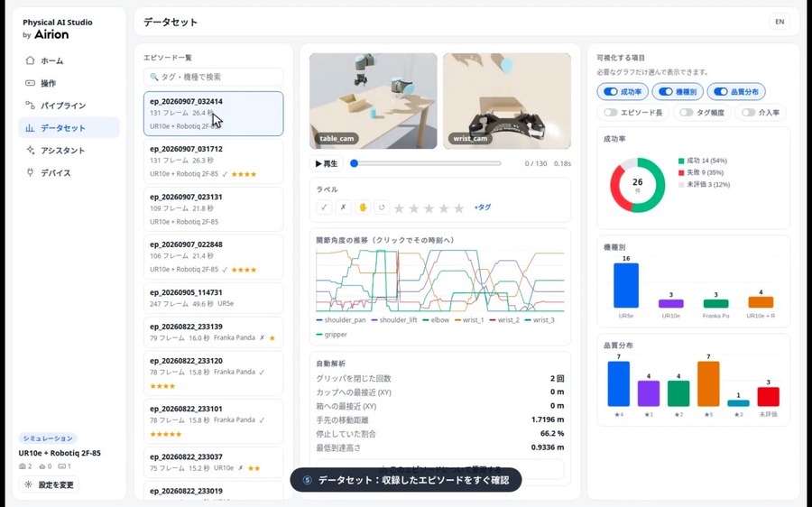Rate episode one star
This screenshot has width=812, height=507.
click(x=399, y=208)
